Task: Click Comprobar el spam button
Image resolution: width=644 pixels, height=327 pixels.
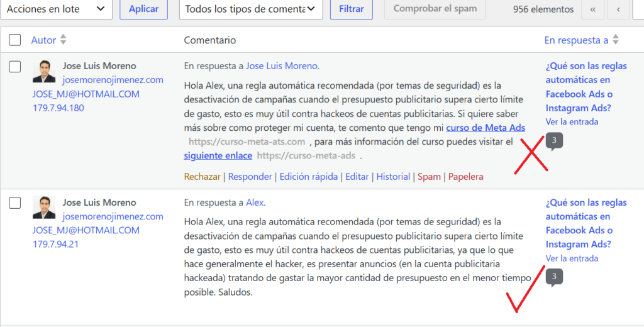Action: click(435, 9)
